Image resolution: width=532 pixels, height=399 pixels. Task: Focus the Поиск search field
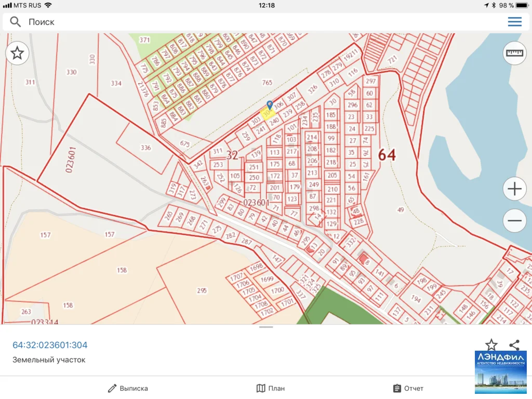pos(266,22)
